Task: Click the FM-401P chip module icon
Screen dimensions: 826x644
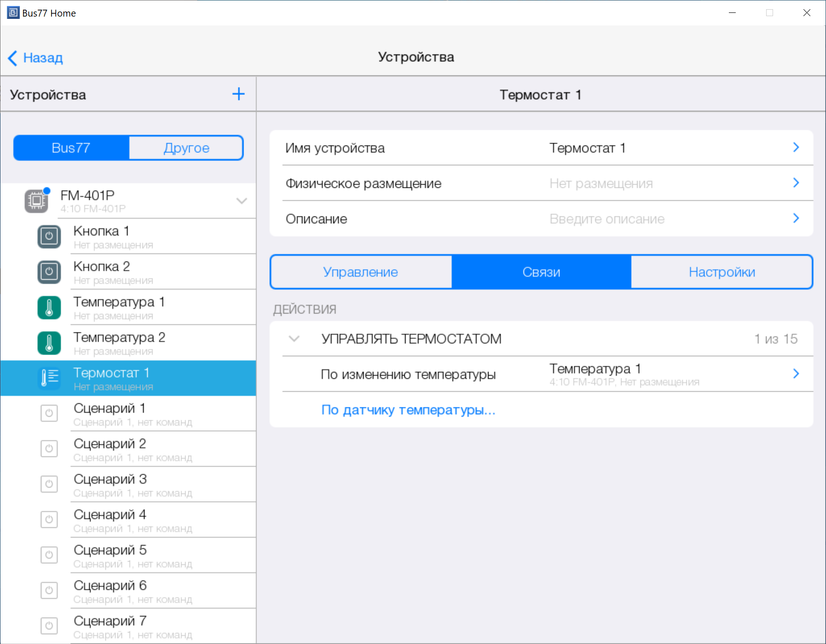Action: click(36, 201)
